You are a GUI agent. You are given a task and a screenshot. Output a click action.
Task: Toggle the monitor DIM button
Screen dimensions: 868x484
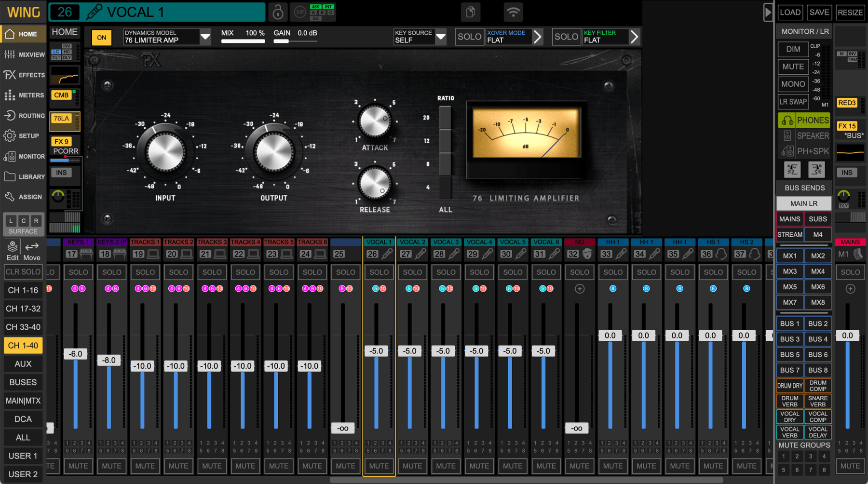coord(793,49)
